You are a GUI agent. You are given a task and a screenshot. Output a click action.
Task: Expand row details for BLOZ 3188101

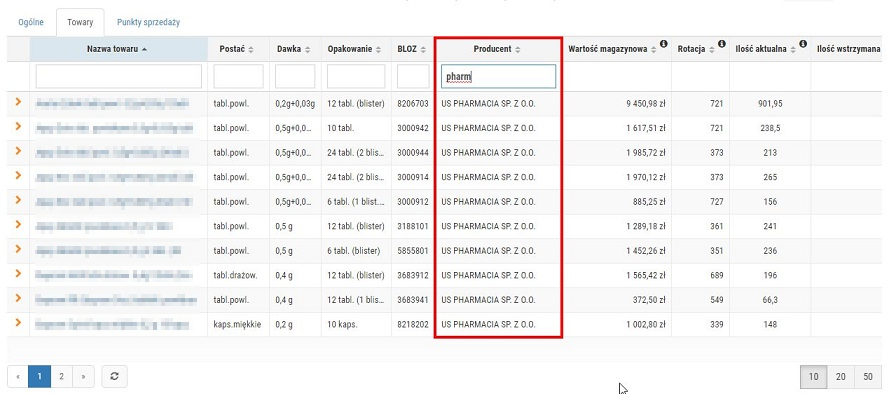click(x=18, y=224)
